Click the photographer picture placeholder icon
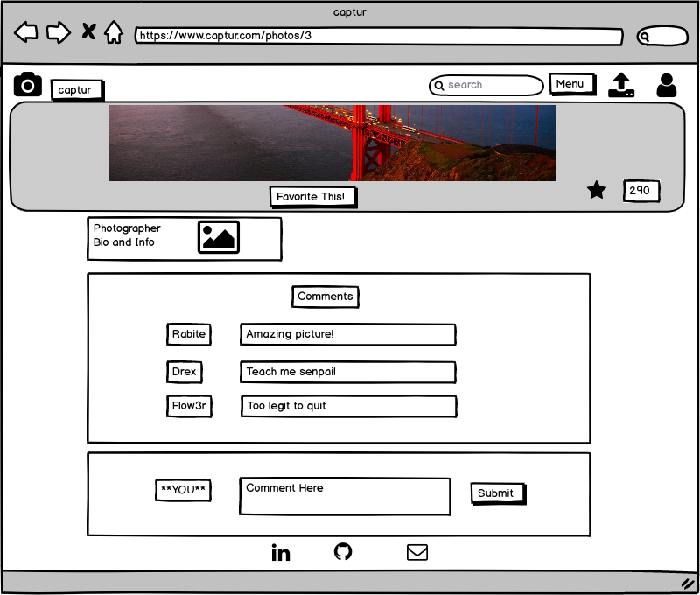 219,237
